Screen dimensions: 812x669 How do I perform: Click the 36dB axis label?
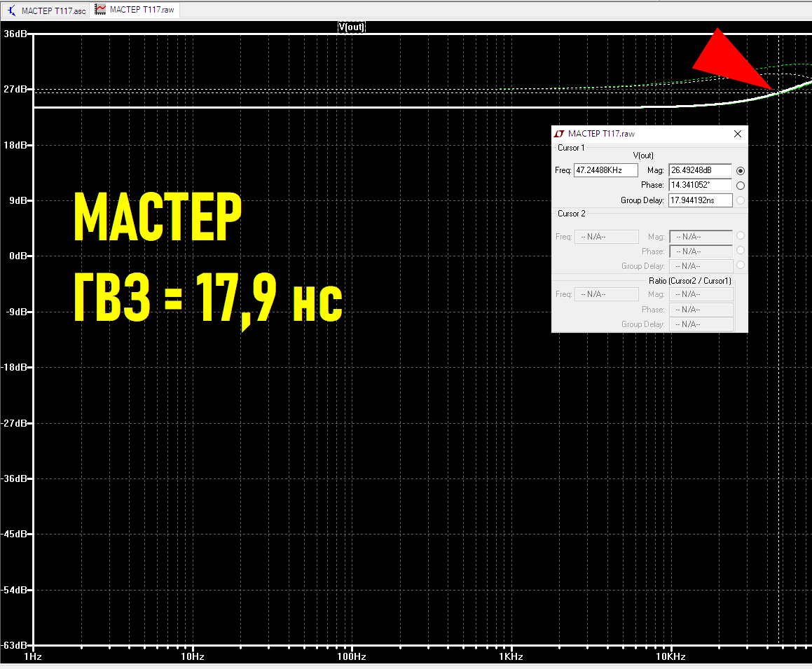(15, 34)
